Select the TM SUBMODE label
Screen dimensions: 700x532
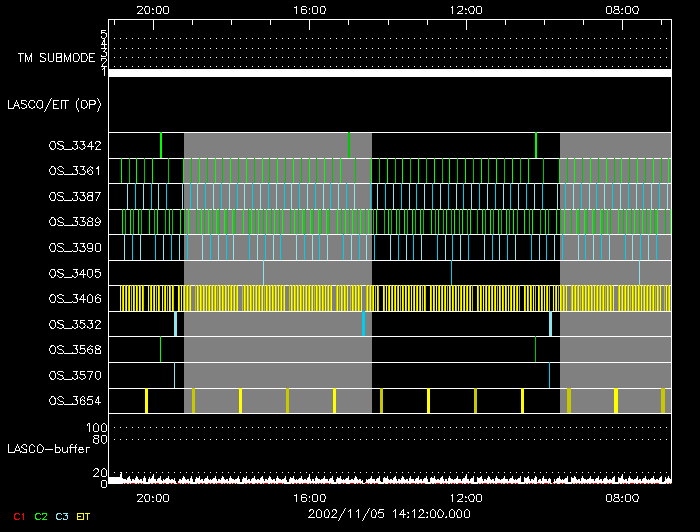57,58
